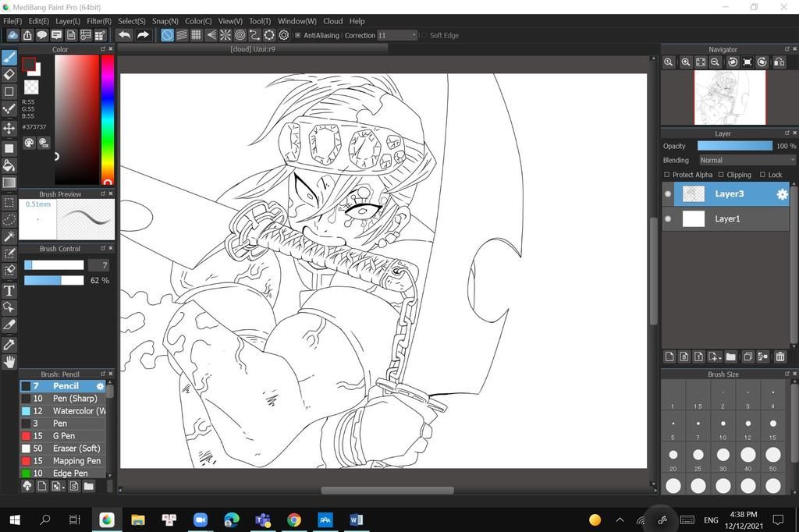Adjust brush opacity slider at 62 %
799x532 pixels.
click(x=54, y=280)
